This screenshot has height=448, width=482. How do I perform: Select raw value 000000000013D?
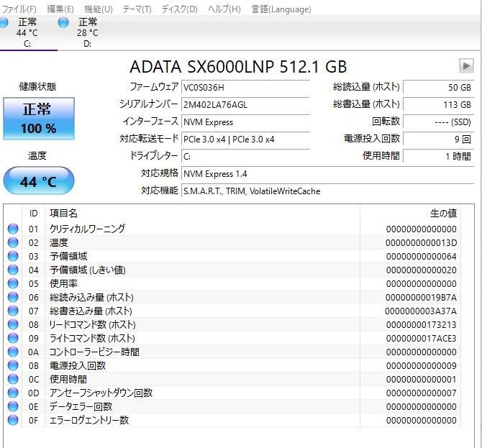pyautogui.click(x=421, y=243)
